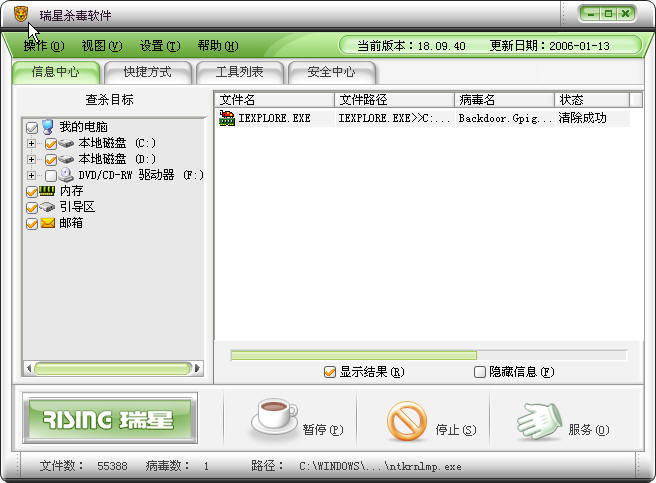Click the My Computer (我的电脑) icon

[x=48, y=127]
